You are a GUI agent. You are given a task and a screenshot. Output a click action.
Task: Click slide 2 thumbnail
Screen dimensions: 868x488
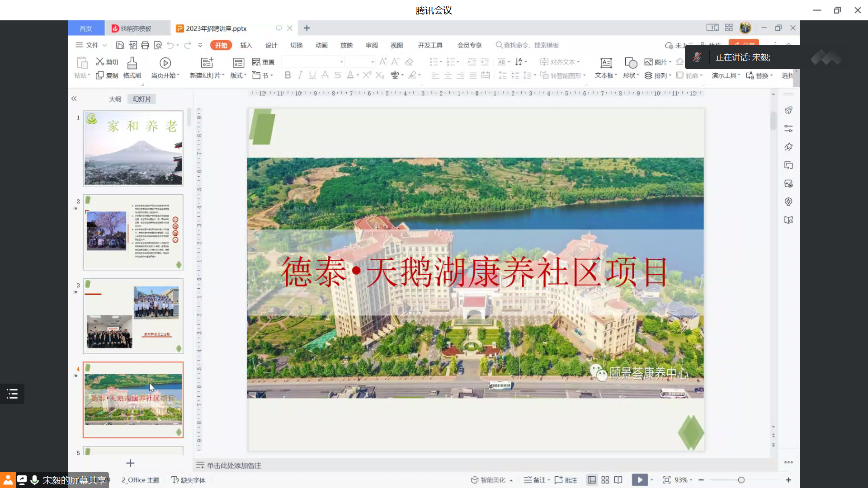[x=133, y=232]
